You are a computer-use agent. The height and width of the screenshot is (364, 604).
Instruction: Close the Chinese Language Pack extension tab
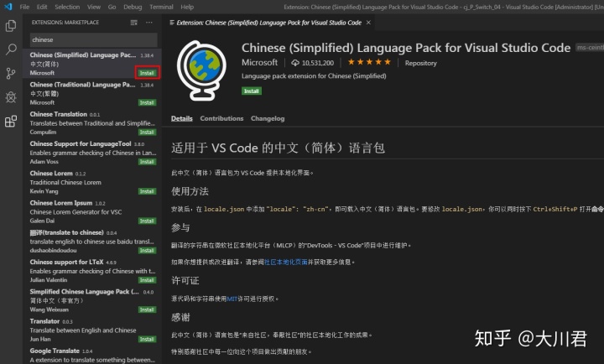(368, 23)
